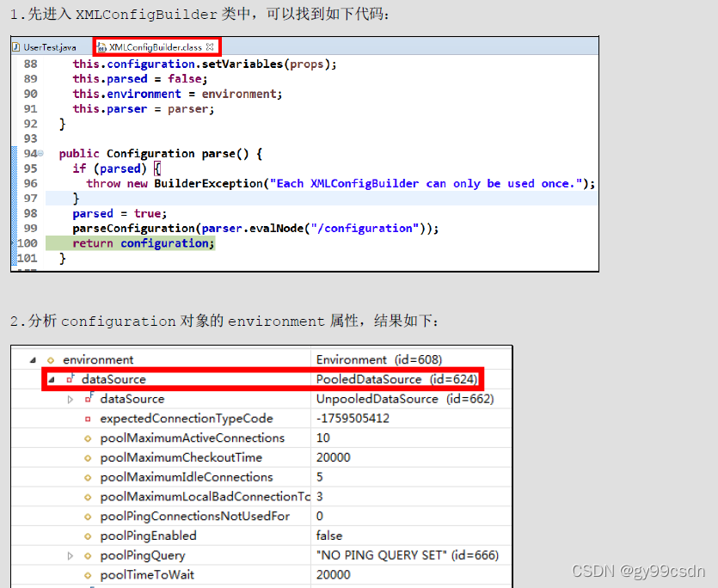718x588 pixels.
Task: Expand the UnpooledDataSource dataSource node
Action: pos(70,400)
